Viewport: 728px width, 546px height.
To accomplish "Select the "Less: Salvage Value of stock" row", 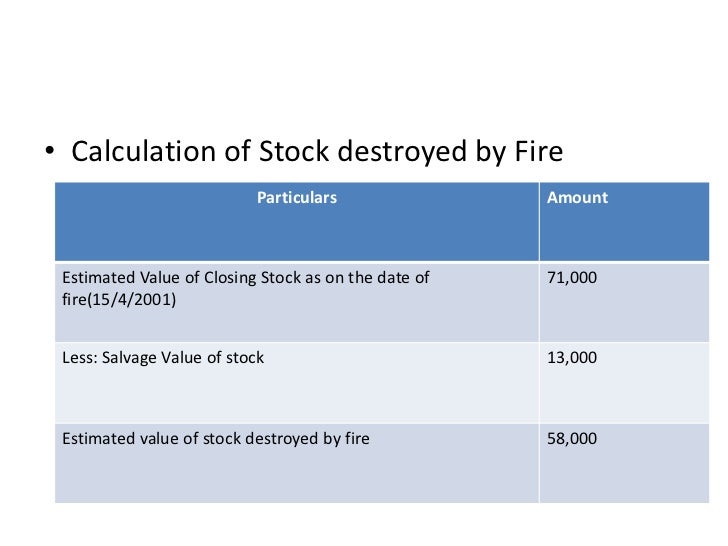I will click(x=163, y=357).
